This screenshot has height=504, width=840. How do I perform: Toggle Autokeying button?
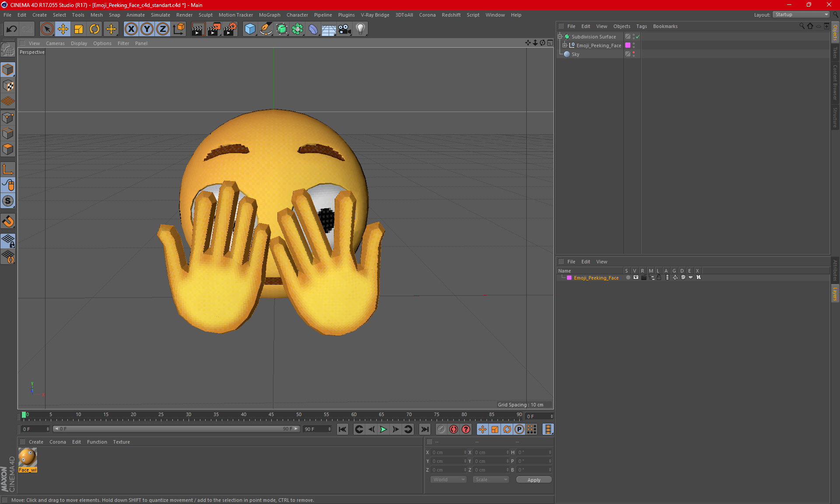[x=454, y=429]
